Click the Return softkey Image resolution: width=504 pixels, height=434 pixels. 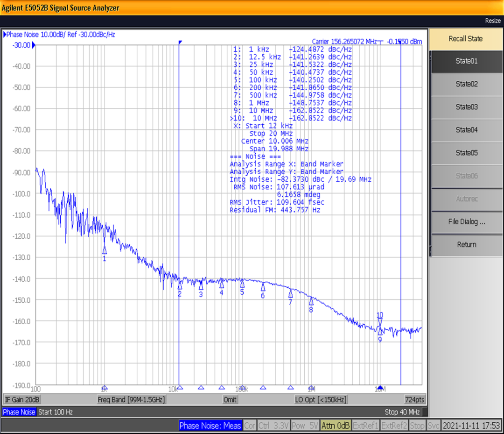[466, 245]
